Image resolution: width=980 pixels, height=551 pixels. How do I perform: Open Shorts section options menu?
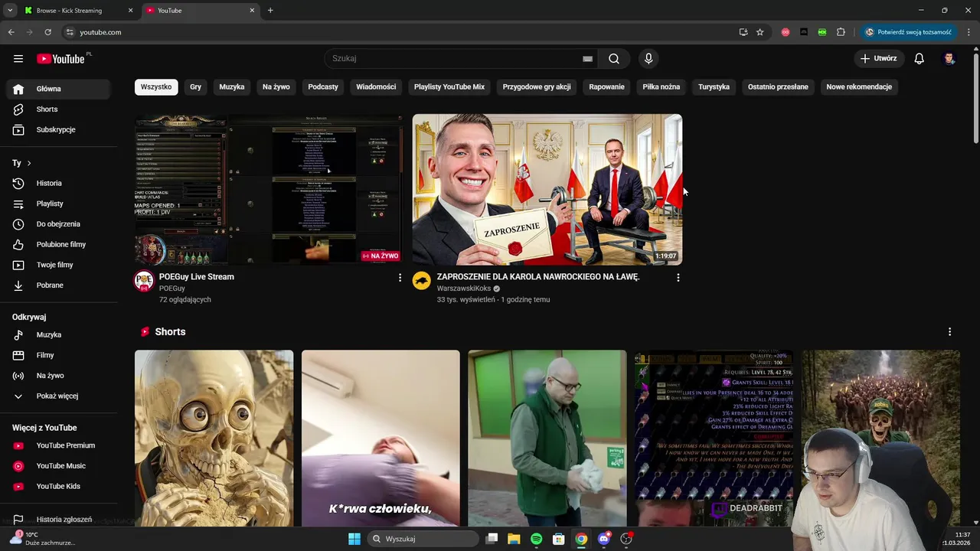pos(949,332)
